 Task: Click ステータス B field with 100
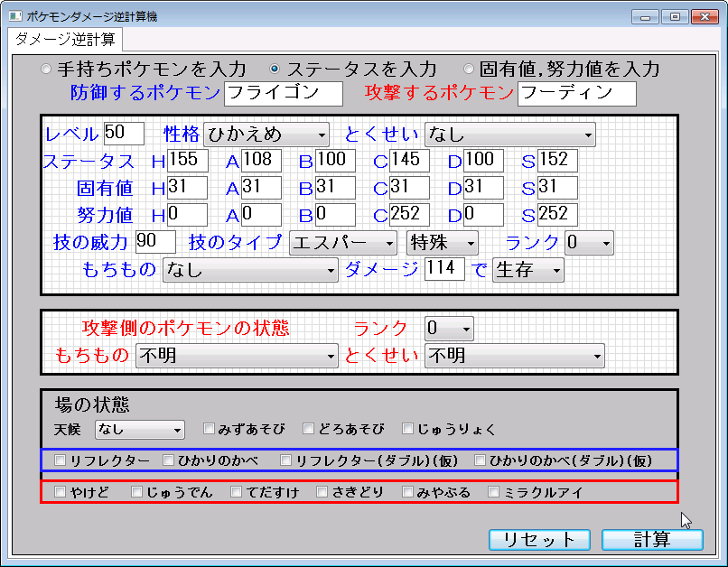coord(335,161)
